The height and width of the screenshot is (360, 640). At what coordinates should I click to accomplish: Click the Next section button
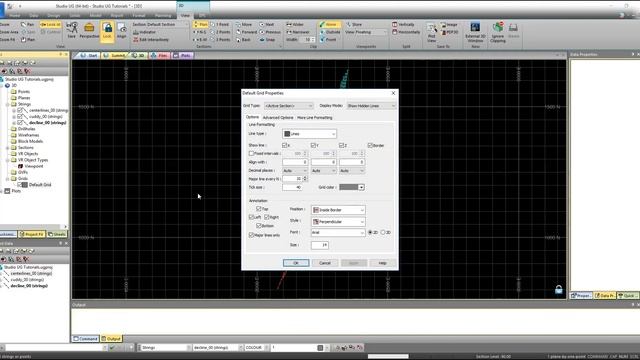click(267, 24)
